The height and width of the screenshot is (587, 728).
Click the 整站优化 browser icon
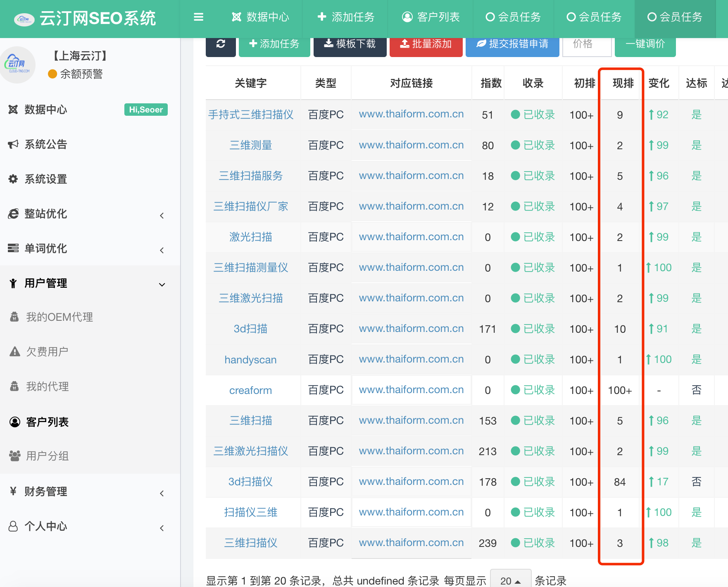[13, 214]
